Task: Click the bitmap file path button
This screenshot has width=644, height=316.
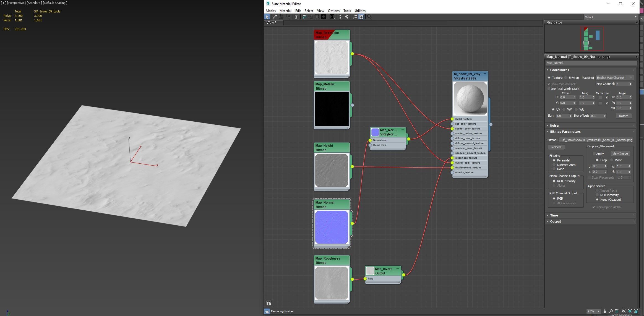Action: [x=596, y=140]
